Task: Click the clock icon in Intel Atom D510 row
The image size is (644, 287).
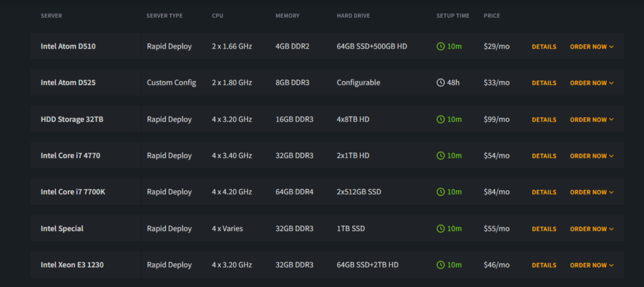Action: (440, 47)
